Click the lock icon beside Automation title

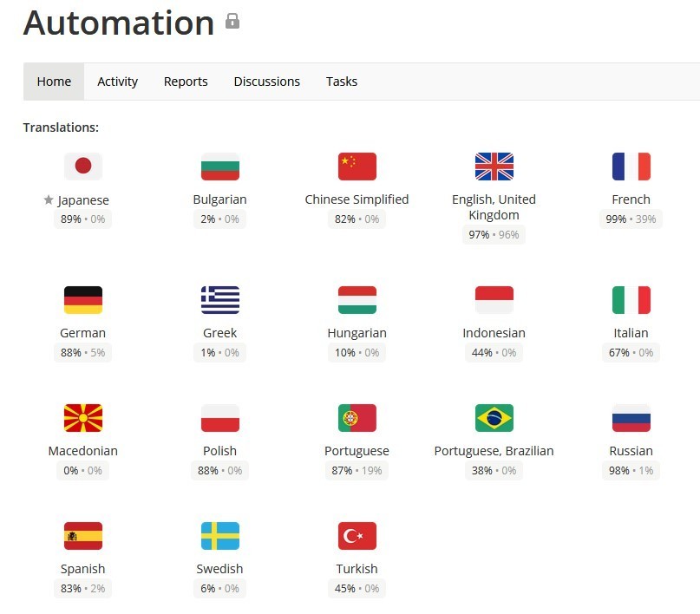click(x=232, y=21)
